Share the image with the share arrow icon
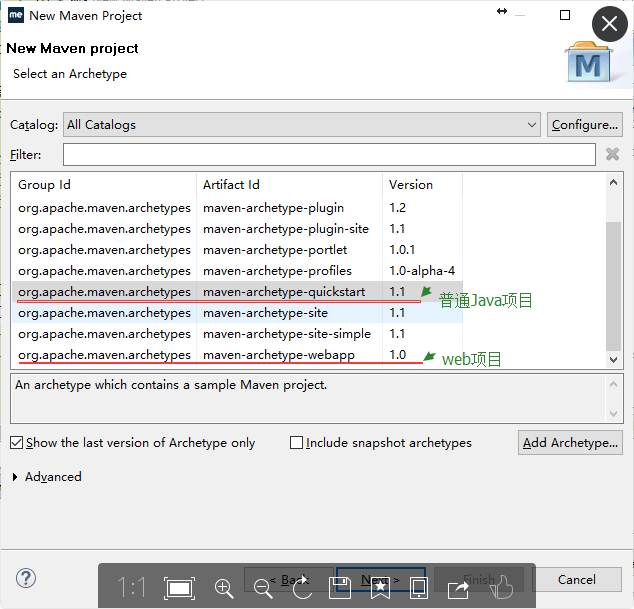Screen dimensions: 634x609 pyautogui.click(x=458, y=588)
